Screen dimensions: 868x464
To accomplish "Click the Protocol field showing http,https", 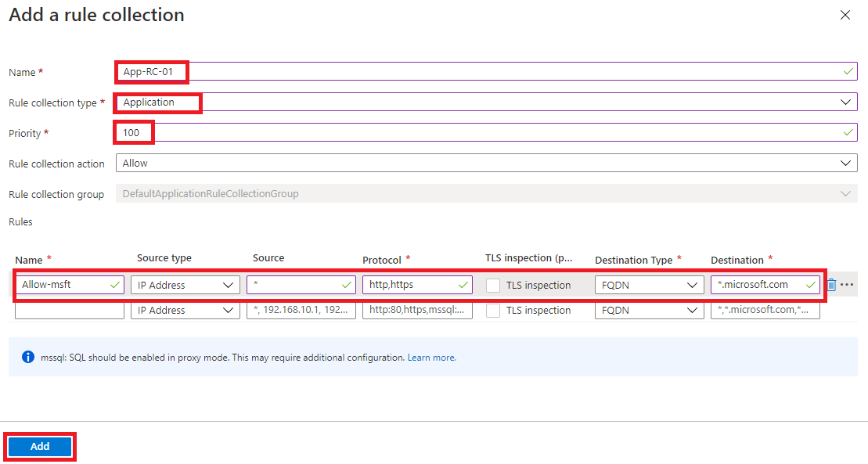I will (x=415, y=285).
